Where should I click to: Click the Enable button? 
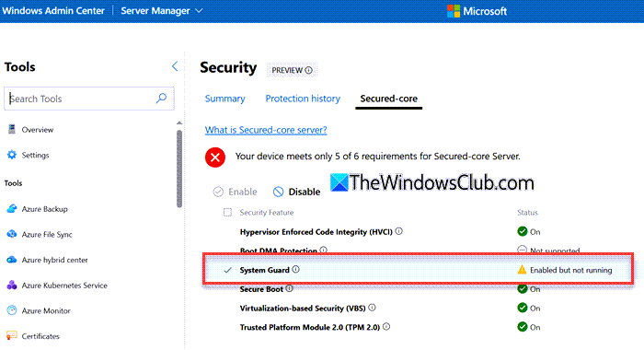tap(235, 192)
